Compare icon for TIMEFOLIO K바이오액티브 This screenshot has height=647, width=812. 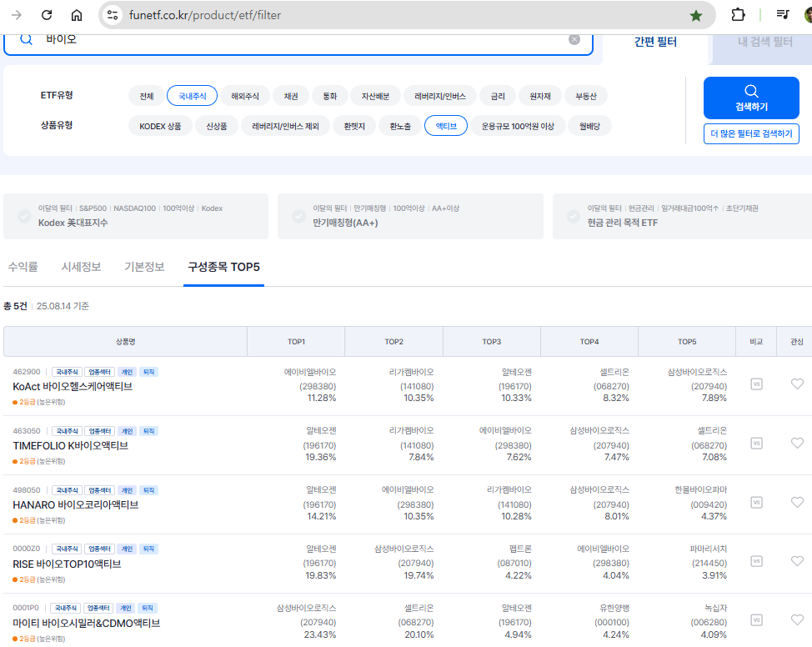pyautogui.click(x=757, y=444)
